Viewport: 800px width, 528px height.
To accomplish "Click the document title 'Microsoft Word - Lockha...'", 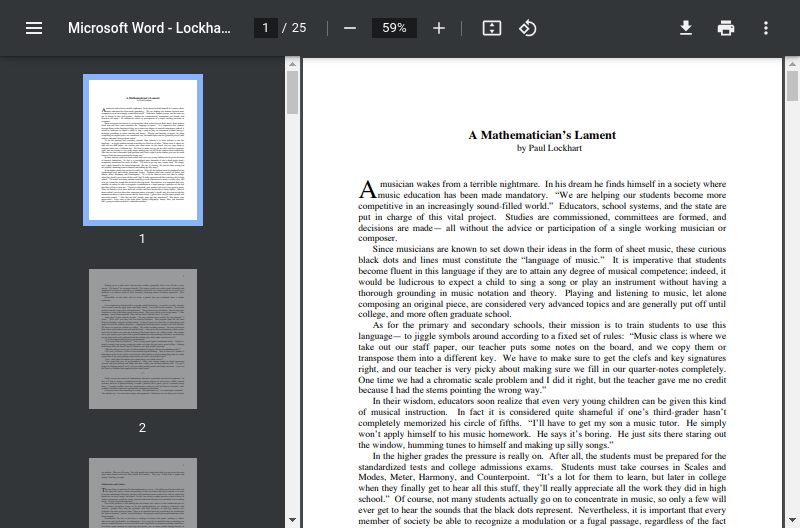I will 149,28.
